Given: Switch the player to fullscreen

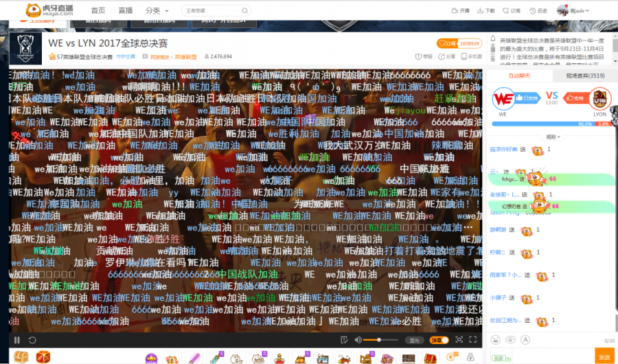Looking at the screenshot, I should point(473,339).
